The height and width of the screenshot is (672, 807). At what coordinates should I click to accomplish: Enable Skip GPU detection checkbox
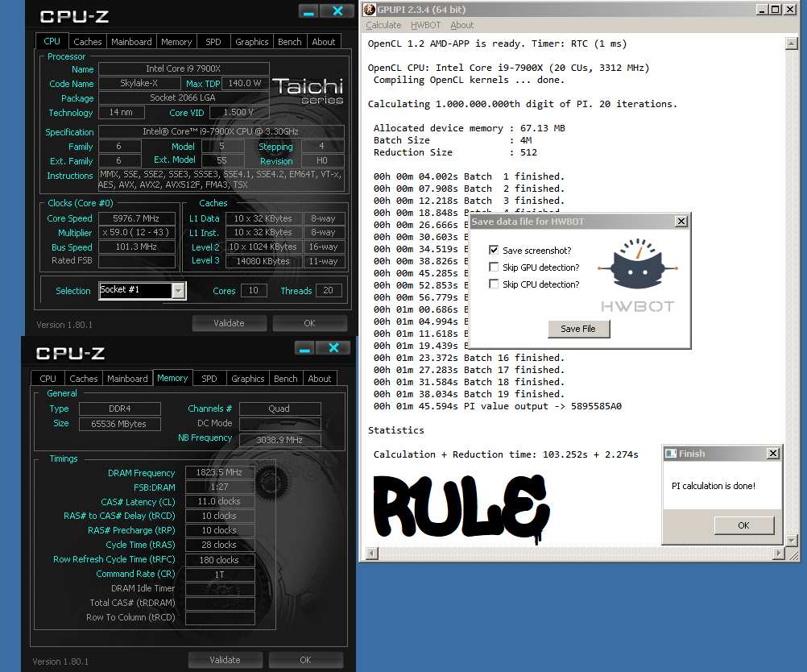pos(494,268)
